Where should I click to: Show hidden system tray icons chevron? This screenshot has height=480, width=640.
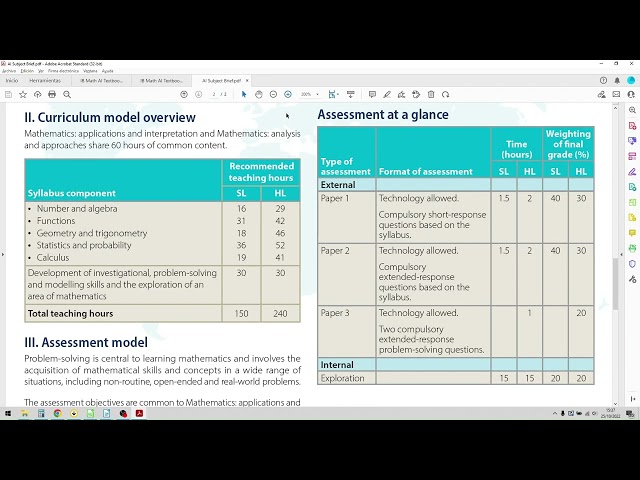pos(554,413)
